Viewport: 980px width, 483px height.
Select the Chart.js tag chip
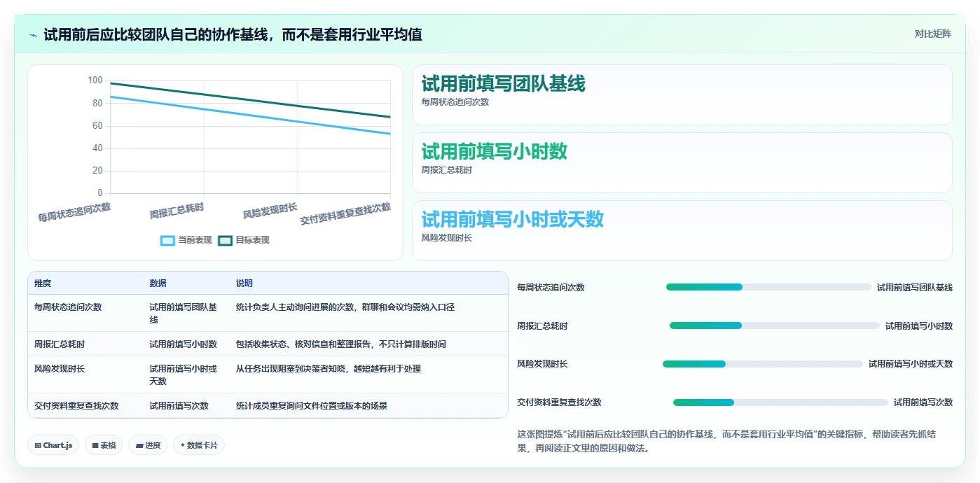[x=53, y=445]
